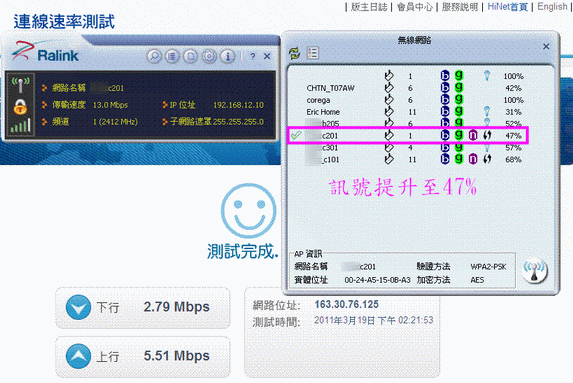Click the purple n icon in c201 row

473,135
